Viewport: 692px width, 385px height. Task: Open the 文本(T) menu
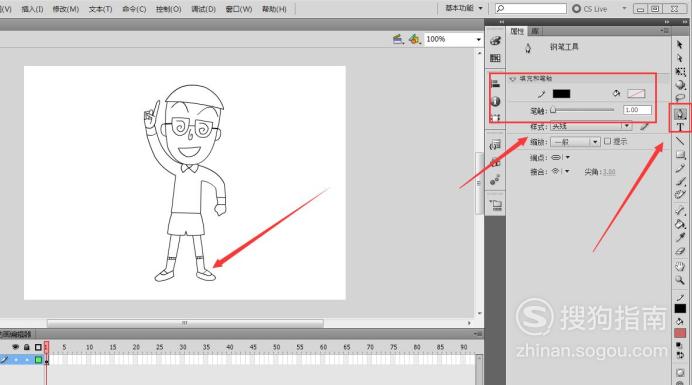coord(100,9)
